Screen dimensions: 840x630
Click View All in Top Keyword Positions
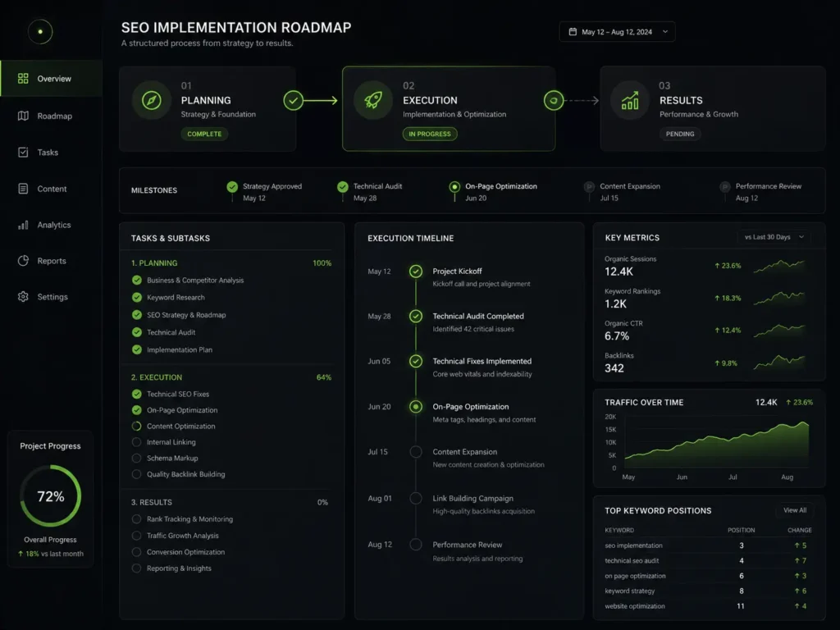point(794,510)
